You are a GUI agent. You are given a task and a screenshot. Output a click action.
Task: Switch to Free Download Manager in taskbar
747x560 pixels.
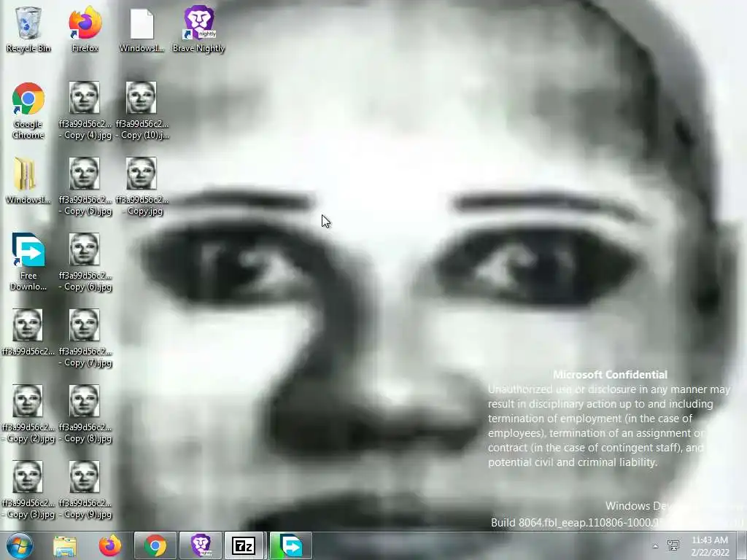291,545
